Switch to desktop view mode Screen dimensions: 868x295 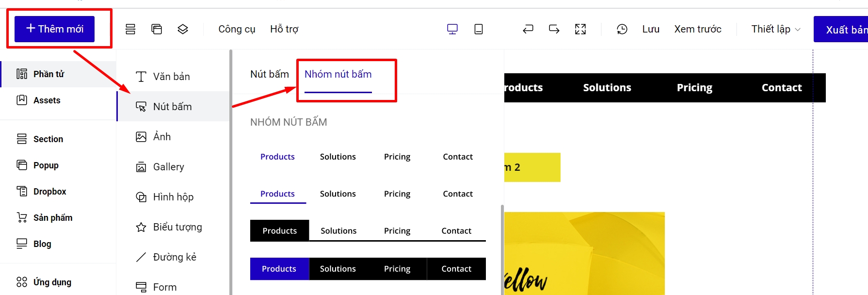[x=452, y=29]
